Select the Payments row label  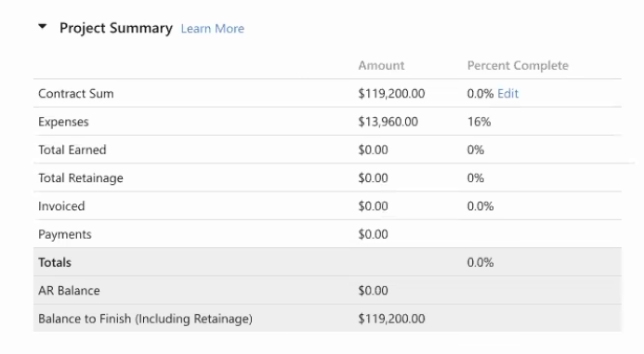[65, 234]
